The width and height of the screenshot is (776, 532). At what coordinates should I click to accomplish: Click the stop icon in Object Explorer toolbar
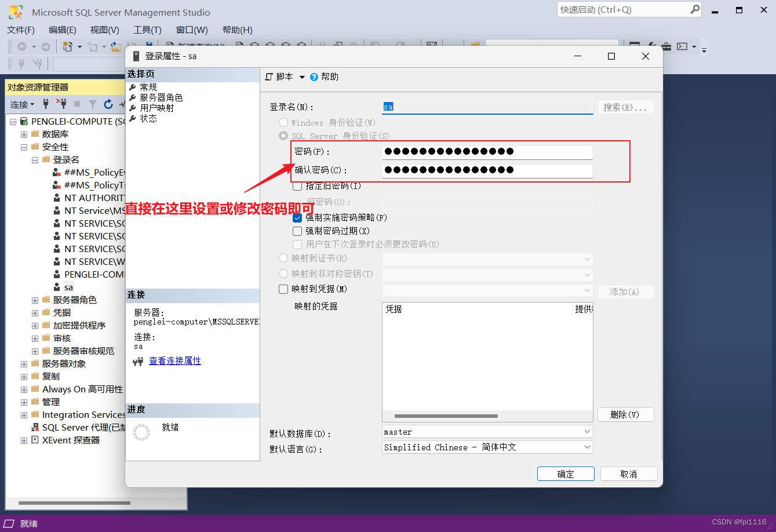click(x=77, y=104)
